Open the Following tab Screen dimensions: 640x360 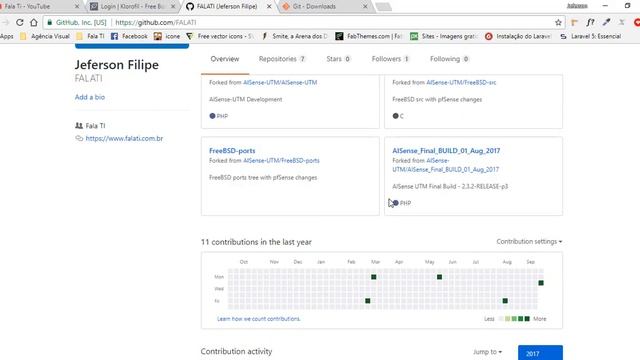coord(449,59)
